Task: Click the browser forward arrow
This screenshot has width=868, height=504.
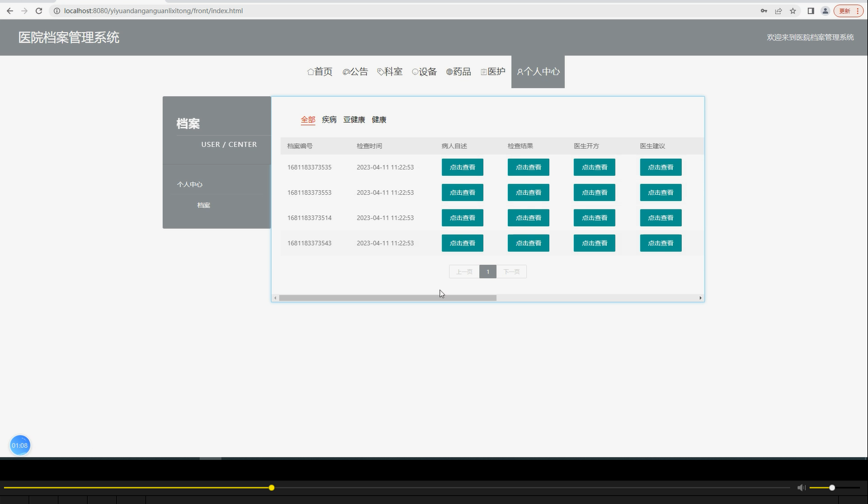Action: (24, 11)
